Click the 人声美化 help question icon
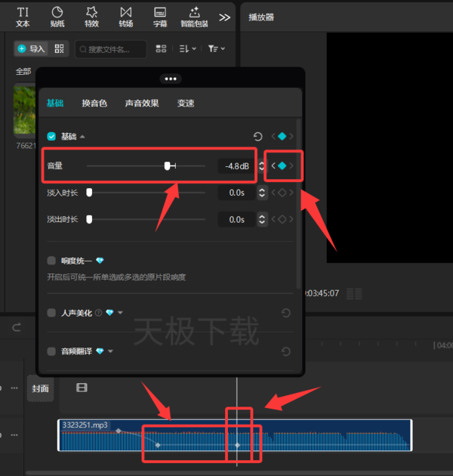 (99, 313)
